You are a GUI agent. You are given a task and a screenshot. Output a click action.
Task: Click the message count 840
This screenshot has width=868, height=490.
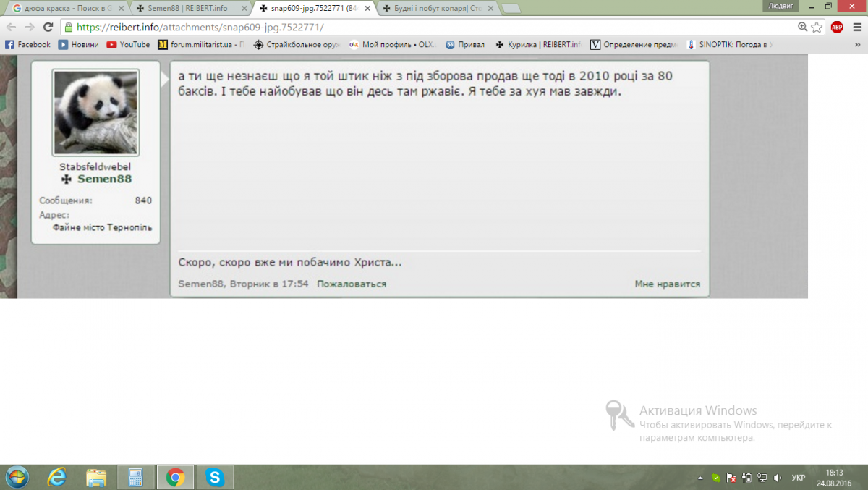pyautogui.click(x=143, y=200)
